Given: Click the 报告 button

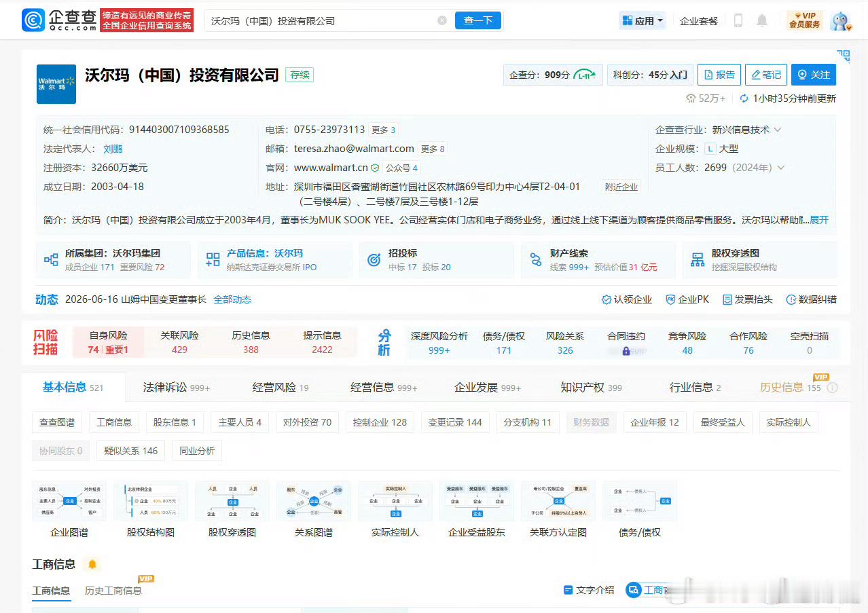Looking at the screenshot, I should pos(719,75).
